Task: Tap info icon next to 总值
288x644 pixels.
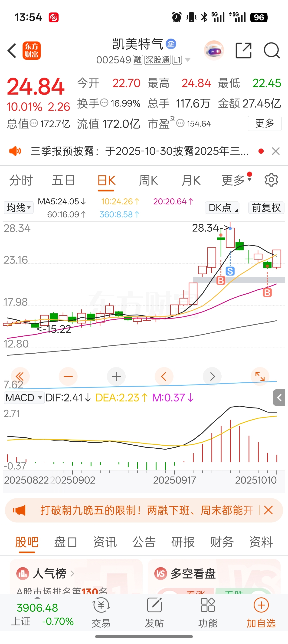Action: [x=34, y=123]
